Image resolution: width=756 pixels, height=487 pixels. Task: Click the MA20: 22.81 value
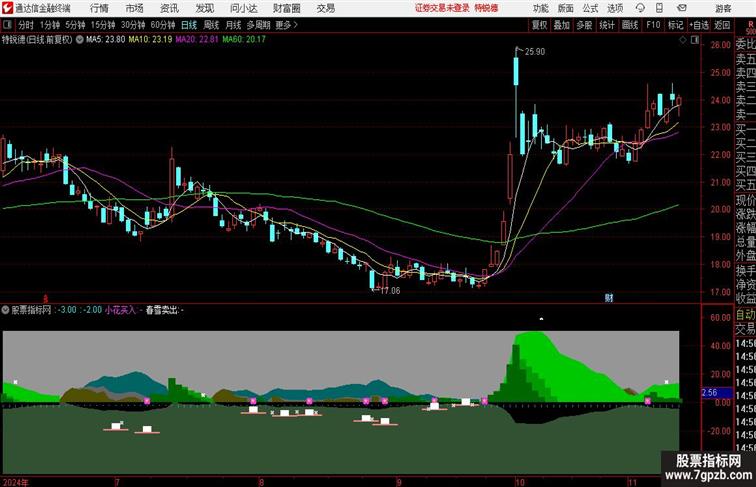[x=197, y=40]
